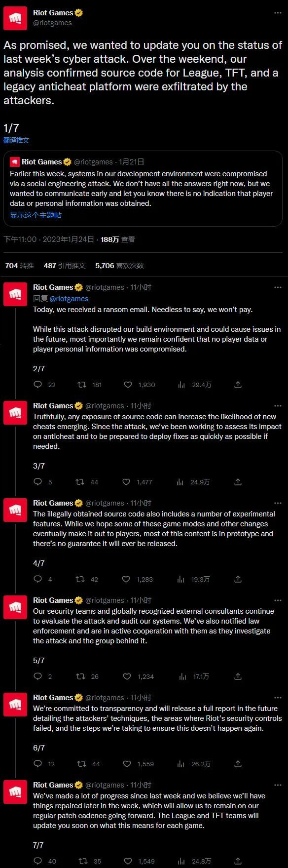This screenshot has width=288, height=868.
Task: Open more options on the 2/7 tweet
Action: coord(278,287)
